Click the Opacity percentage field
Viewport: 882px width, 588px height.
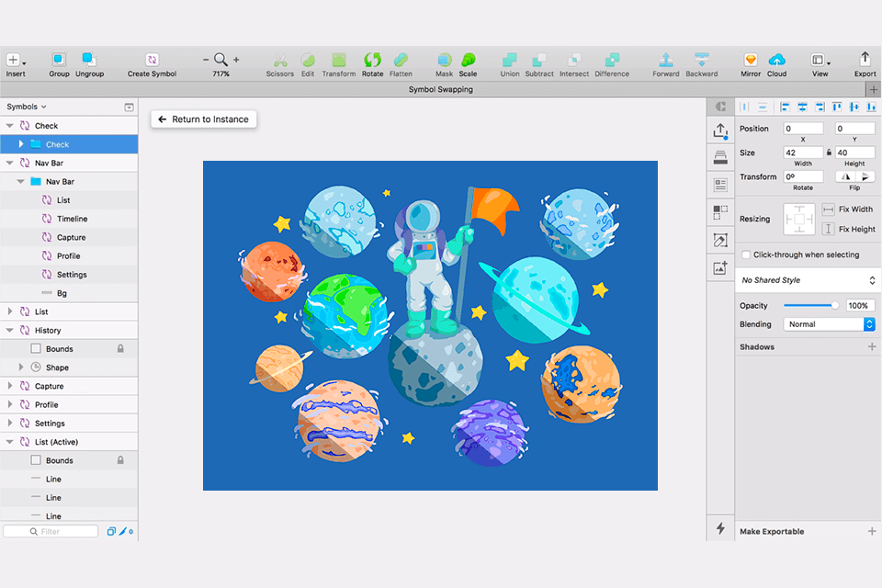860,306
